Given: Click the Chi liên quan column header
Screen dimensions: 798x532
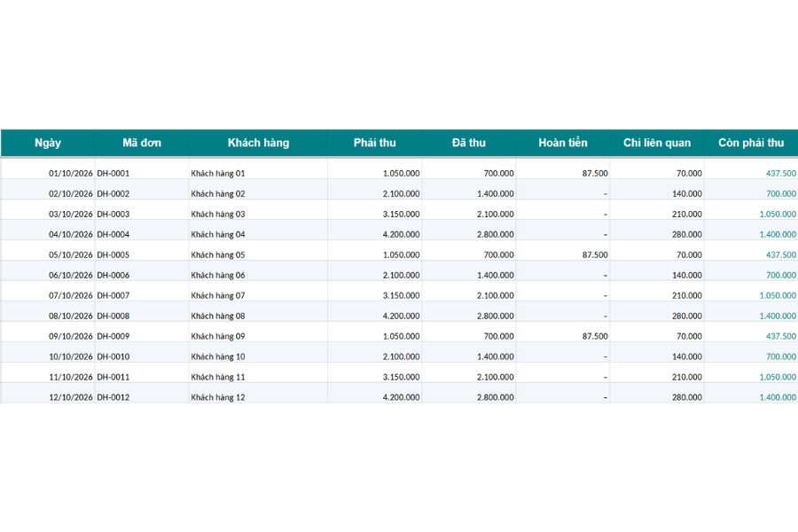Looking at the screenshot, I should [x=657, y=143].
